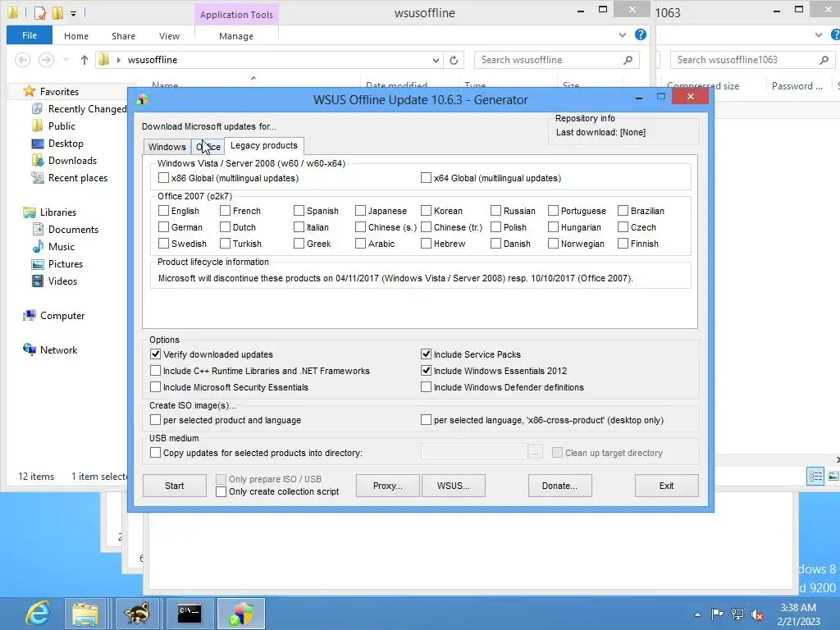
Task: Expand ribbon in wsusoffline1063 window
Action: click(x=819, y=34)
